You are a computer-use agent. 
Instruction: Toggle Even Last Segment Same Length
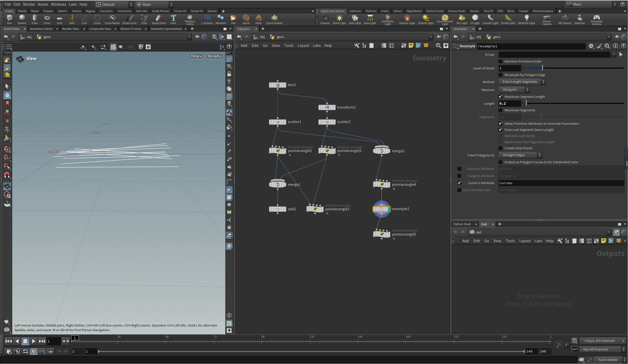pyautogui.click(x=500, y=130)
